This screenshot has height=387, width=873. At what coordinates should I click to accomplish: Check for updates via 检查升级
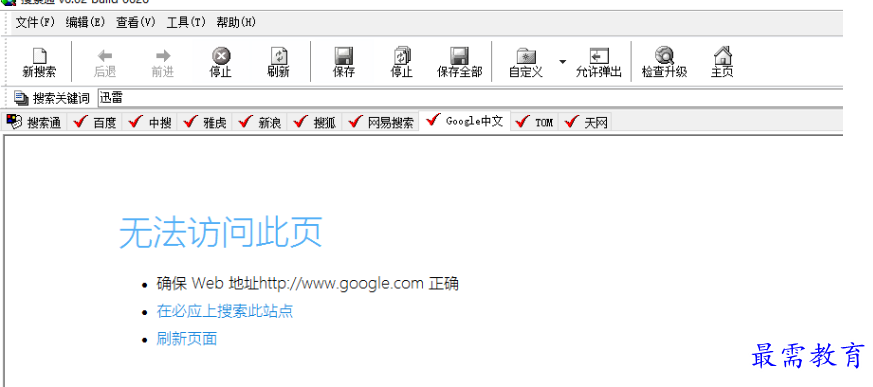664,62
